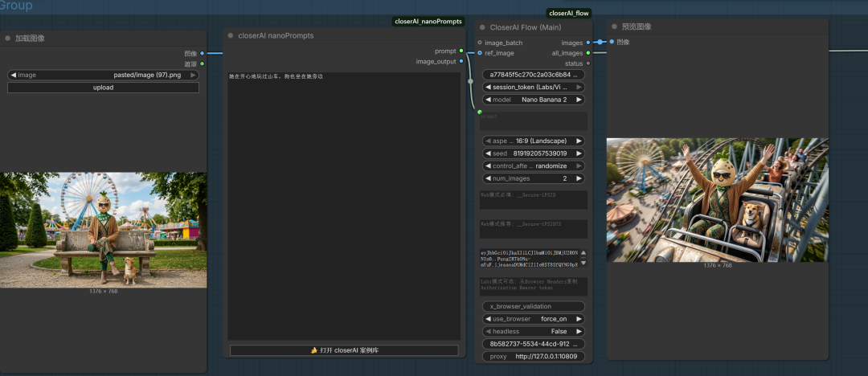This screenshot has width=868, height=376.
Task: Click the all_images output port
Action: point(588,53)
